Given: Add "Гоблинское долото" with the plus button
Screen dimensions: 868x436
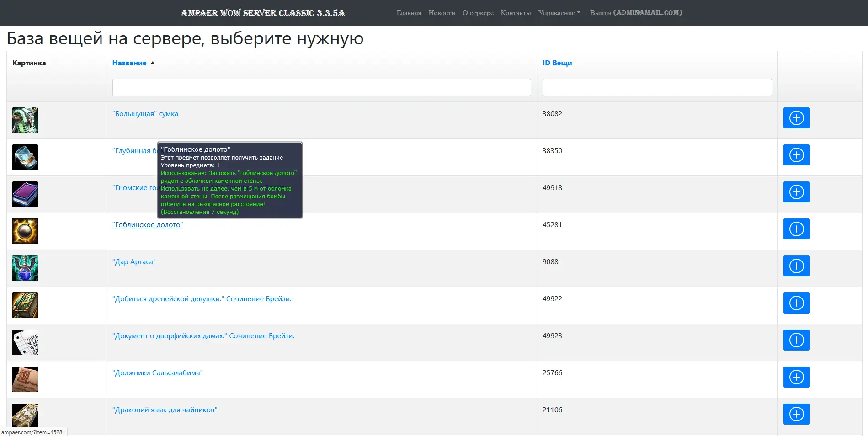Looking at the screenshot, I should (x=796, y=229).
